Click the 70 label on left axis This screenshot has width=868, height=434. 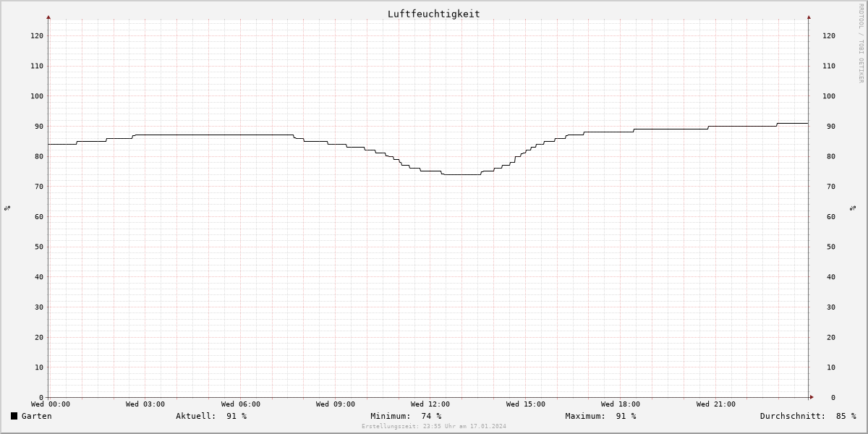39,187
